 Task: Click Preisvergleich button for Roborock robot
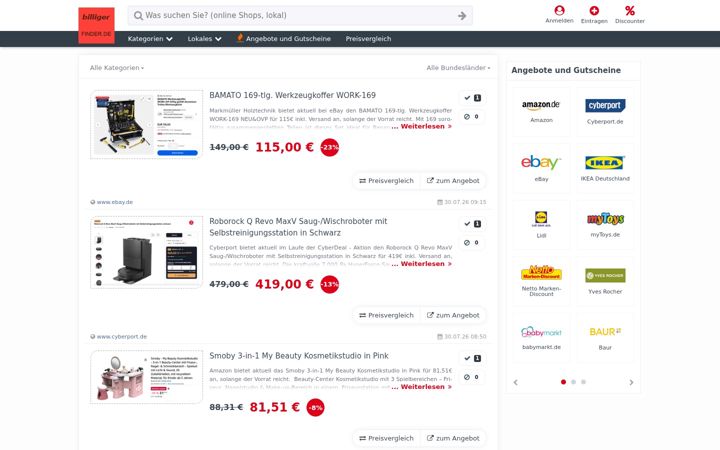click(x=387, y=315)
